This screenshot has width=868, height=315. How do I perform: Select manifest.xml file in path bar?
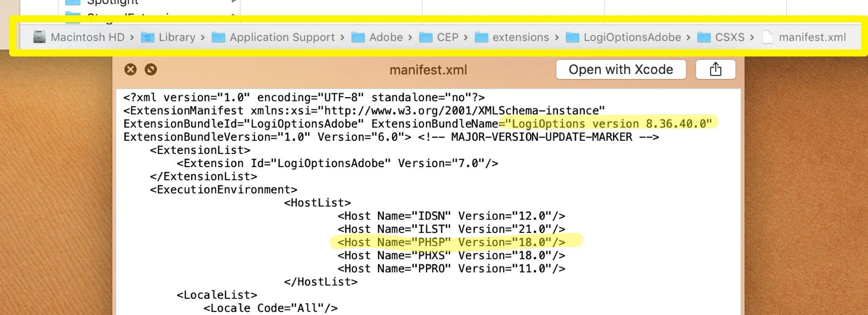tap(804, 37)
